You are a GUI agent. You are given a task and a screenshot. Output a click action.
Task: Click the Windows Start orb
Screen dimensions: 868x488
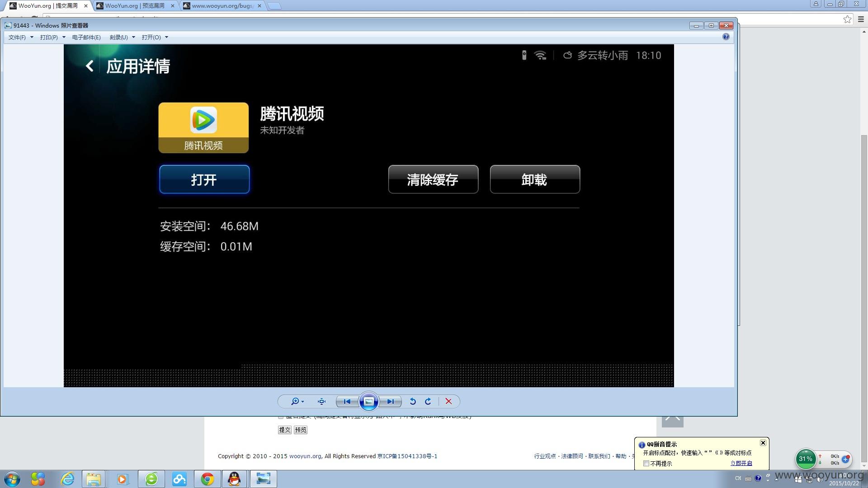click(x=12, y=479)
